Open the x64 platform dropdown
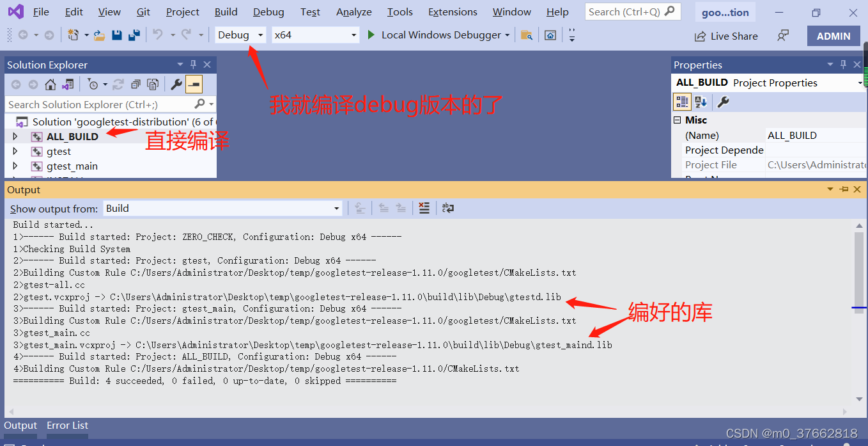 [x=315, y=35]
